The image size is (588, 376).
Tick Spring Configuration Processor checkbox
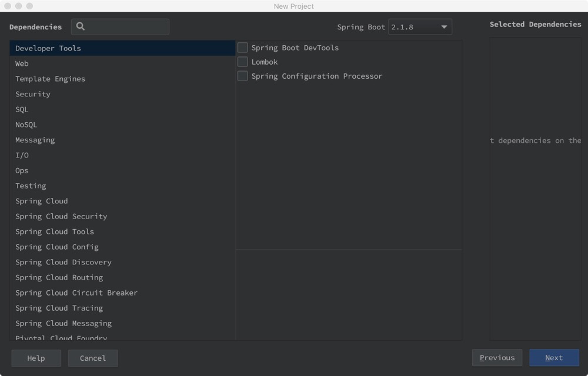click(242, 76)
